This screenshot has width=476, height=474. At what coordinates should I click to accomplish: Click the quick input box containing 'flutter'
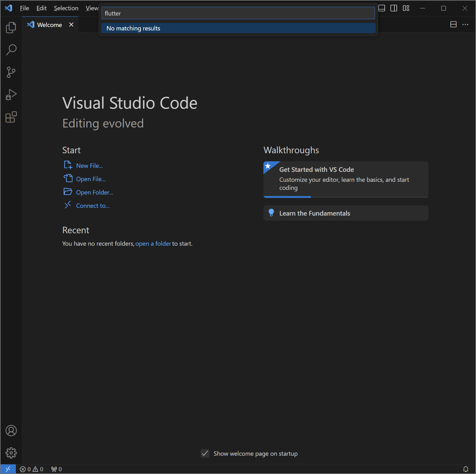(238, 13)
